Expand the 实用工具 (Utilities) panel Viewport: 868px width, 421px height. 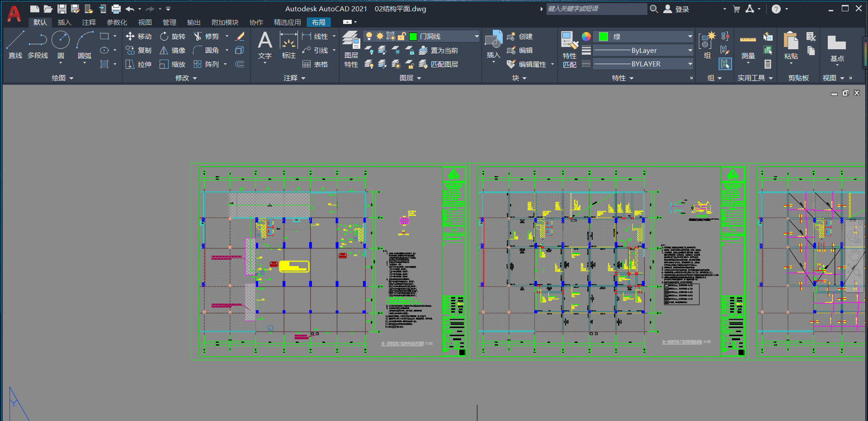tap(755, 78)
